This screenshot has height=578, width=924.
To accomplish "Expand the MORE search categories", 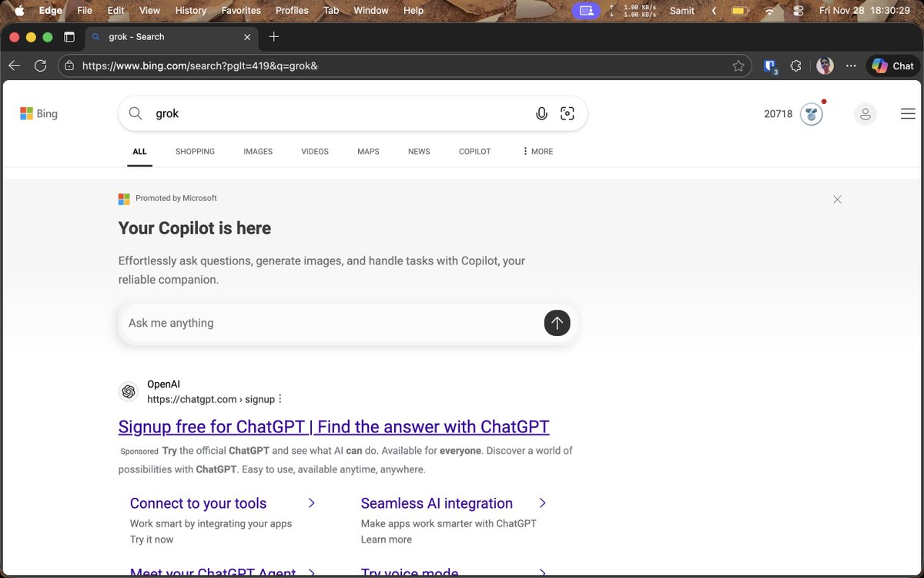I will (x=537, y=152).
